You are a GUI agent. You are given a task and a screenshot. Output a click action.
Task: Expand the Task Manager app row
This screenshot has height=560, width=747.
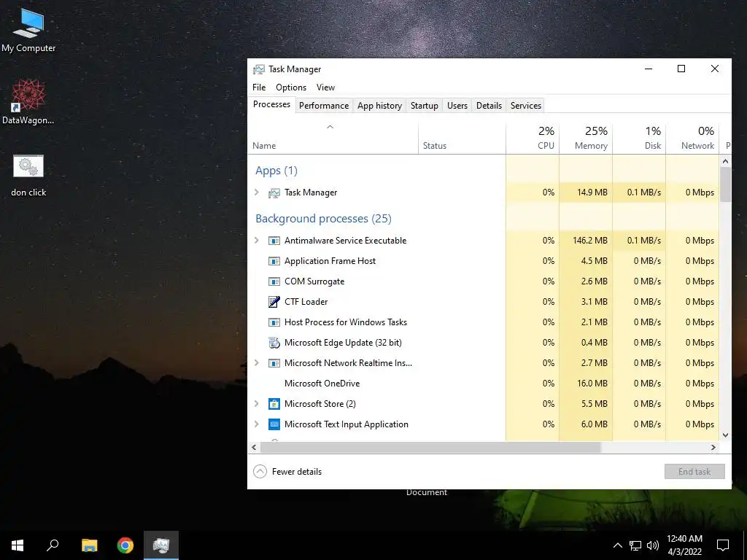coord(257,192)
